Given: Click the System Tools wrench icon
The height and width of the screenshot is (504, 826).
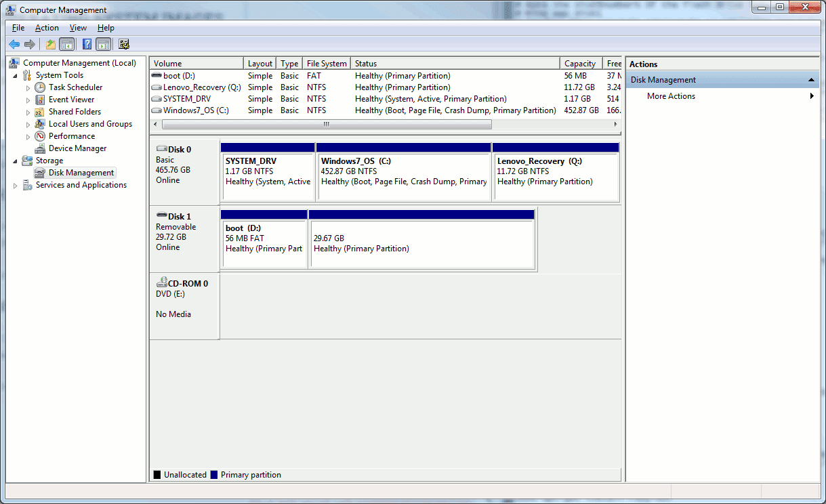Looking at the screenshot, I should coord(28,75).
